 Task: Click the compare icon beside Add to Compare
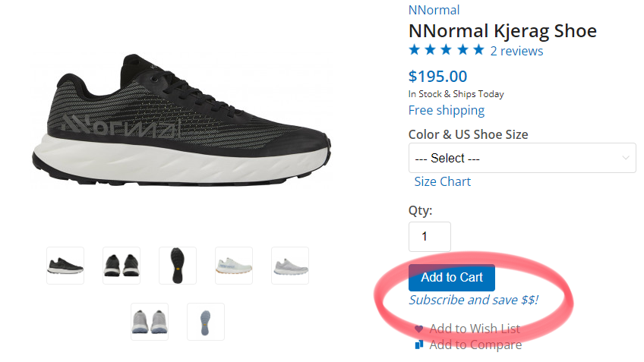[x=418, y=345]
